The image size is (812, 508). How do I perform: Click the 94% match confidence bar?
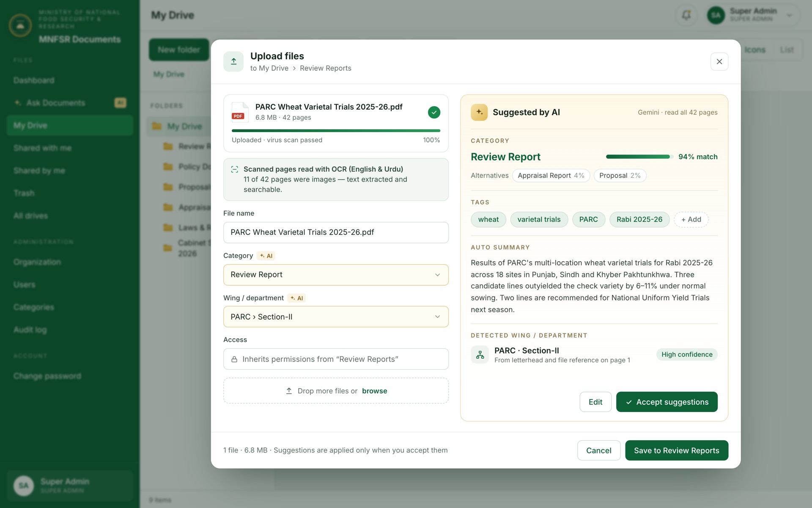tap(639, 157)
